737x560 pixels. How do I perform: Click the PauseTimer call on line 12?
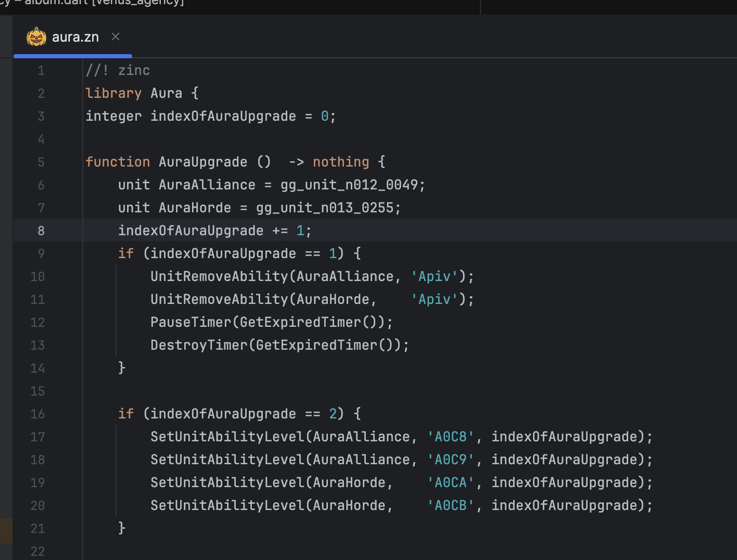point(190,322)
